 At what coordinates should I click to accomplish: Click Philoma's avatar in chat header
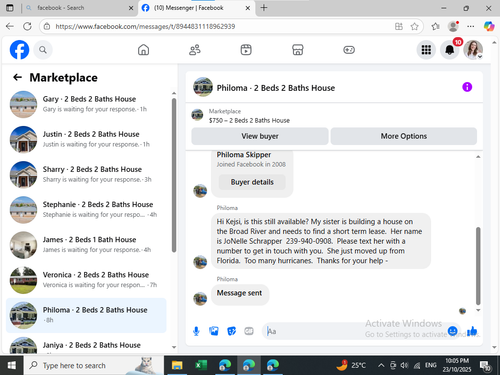pyautogui.click(x=203, y=87)
